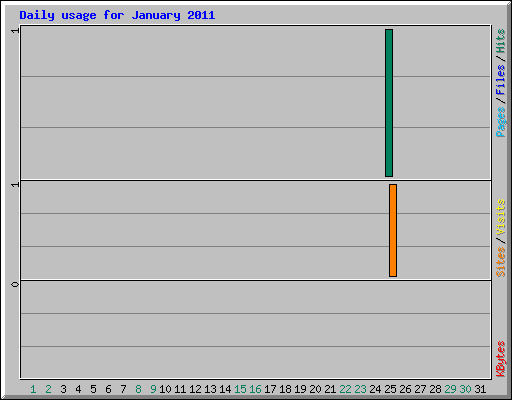The height and width of the screenshot is (400, 512).
Task: Click day label '8' on the x-axis
Action: [138, 389]
